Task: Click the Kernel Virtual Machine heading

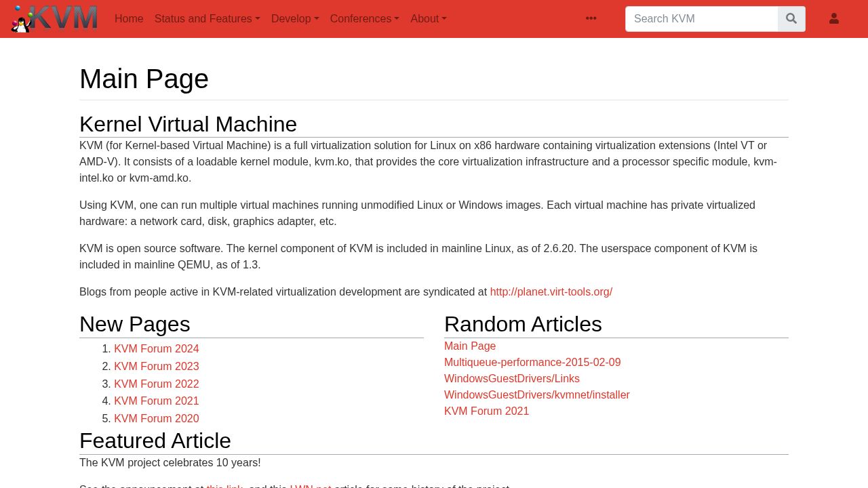Action: coord(188,125)
